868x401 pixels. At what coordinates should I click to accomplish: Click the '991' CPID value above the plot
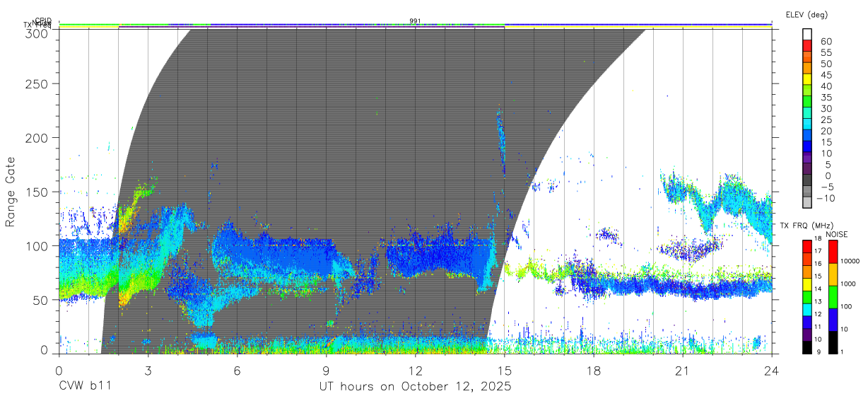click(x=416, y=21)
